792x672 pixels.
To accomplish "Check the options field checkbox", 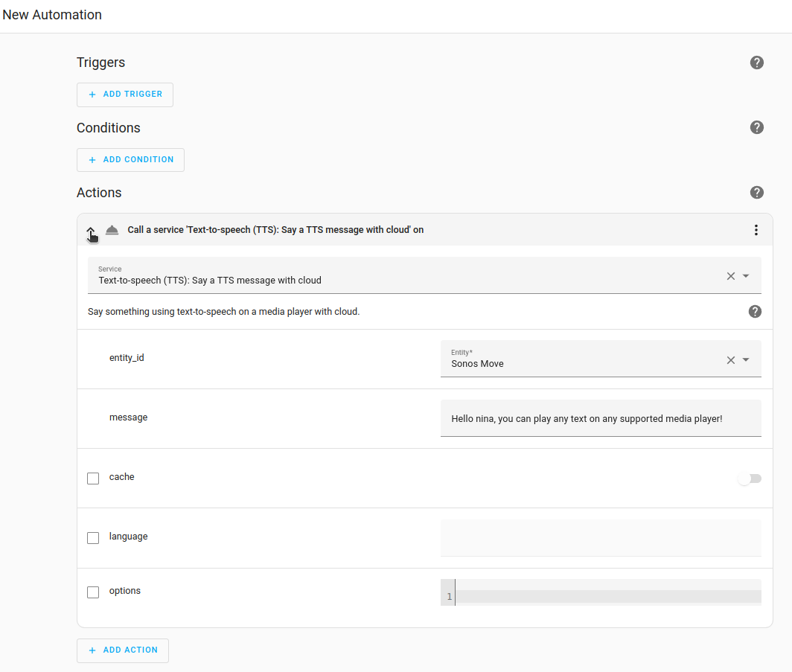I will 93,592.
